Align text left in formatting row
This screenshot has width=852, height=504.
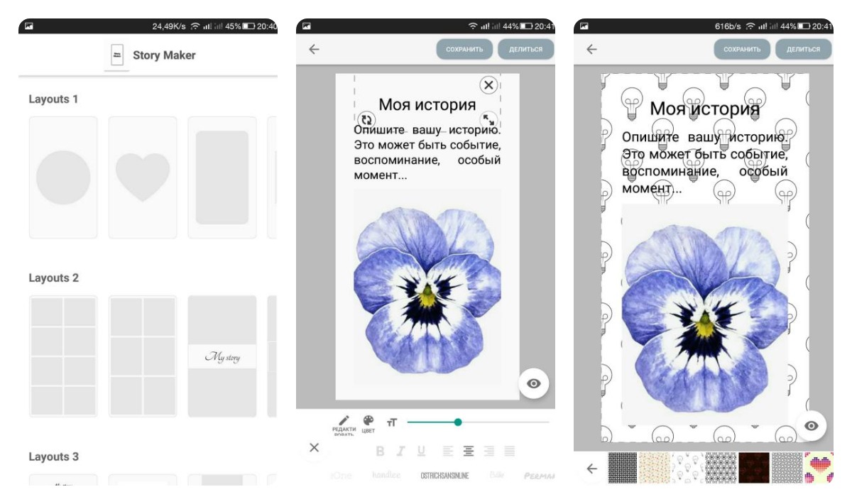[447, 451]
